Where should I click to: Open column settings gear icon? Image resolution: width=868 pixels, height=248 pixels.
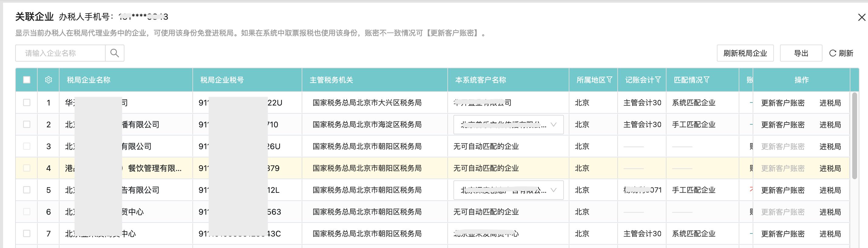[49, 80]
